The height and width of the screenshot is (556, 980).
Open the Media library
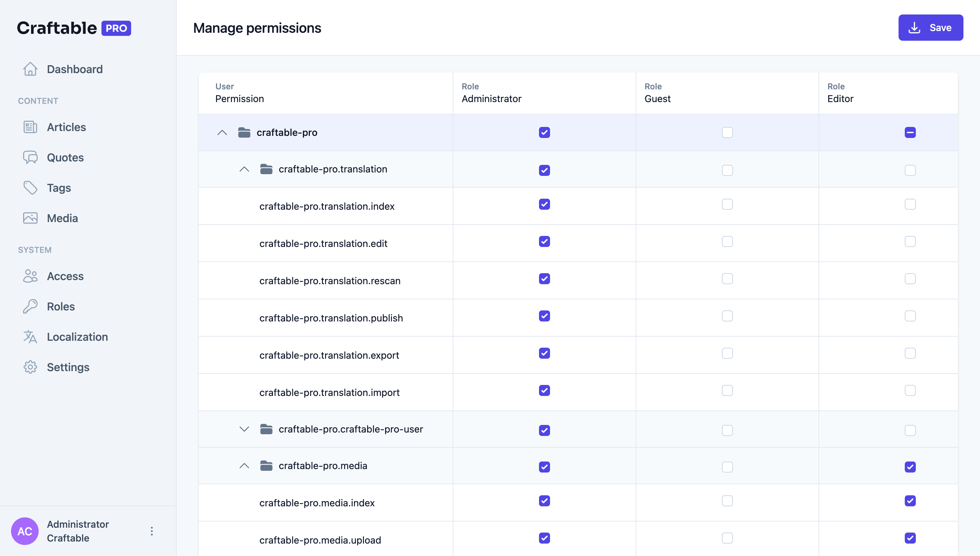tap(62, 218)
